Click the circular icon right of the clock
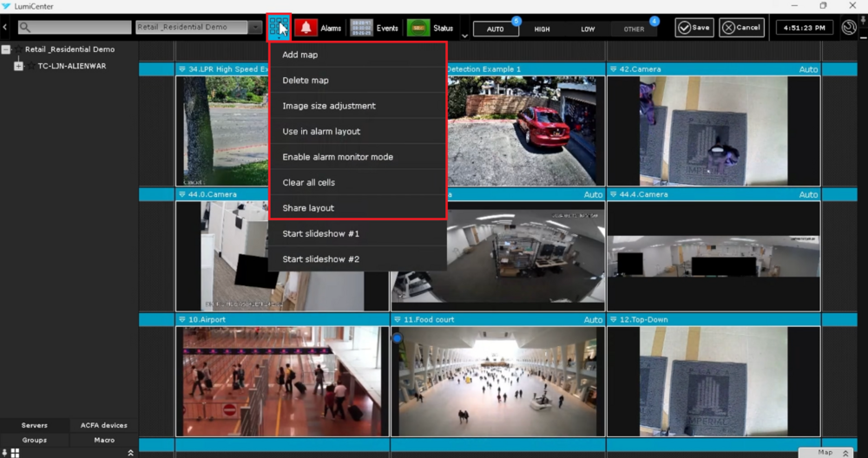Image resolution: width=868 pixels, height=458 pixels. pos(850,28)
